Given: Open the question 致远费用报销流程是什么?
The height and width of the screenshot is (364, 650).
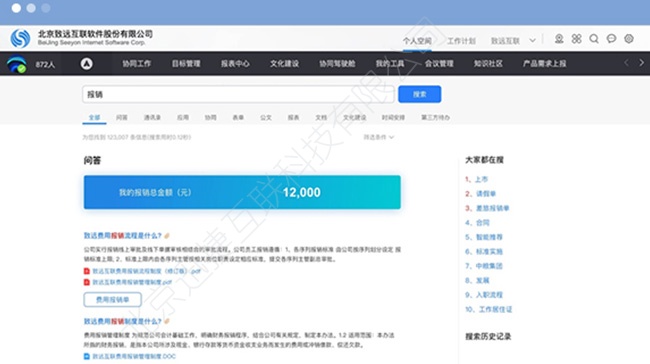Looking at the screenshot, I should click(x=122, y=235).
